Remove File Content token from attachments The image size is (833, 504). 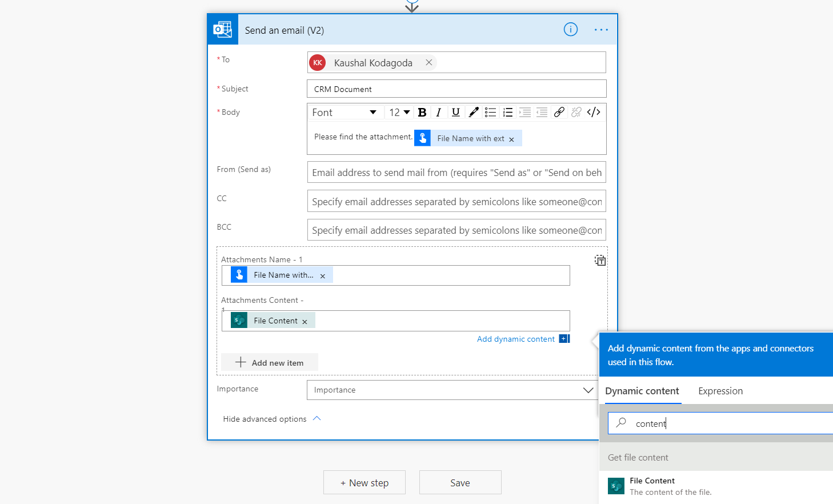click(x=305, y=322)
